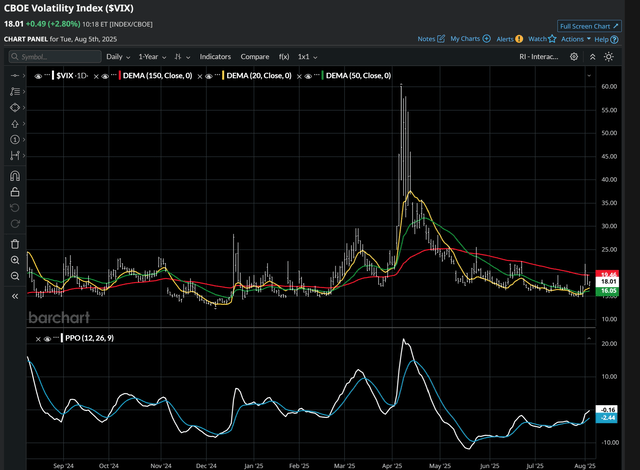
Task: Toggle visibility of DEMA (20, Close, 0)
Action: (x=209, y=76)
